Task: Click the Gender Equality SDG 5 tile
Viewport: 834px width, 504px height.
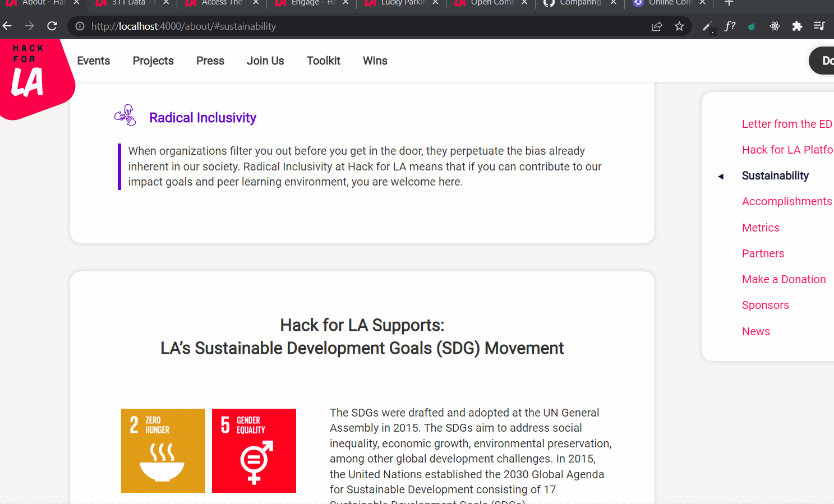Action: tap(254, 451)
